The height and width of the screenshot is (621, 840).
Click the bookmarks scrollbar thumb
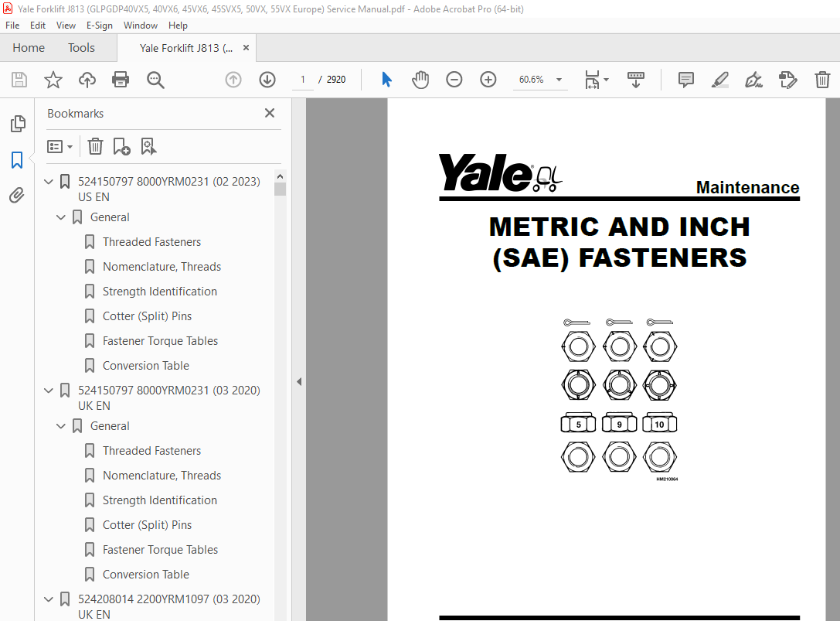pyautogui.click(x=281, y=189)
